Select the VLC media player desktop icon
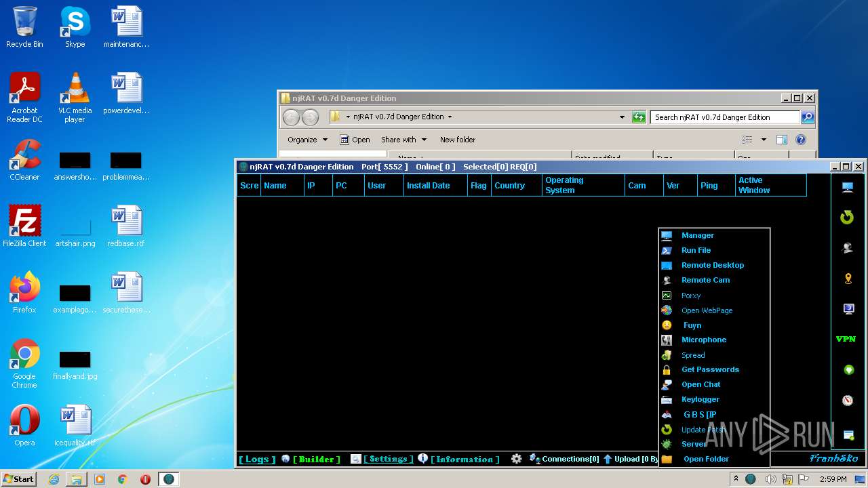The width and height of the screenshot is (868, 488). [75, 98]
